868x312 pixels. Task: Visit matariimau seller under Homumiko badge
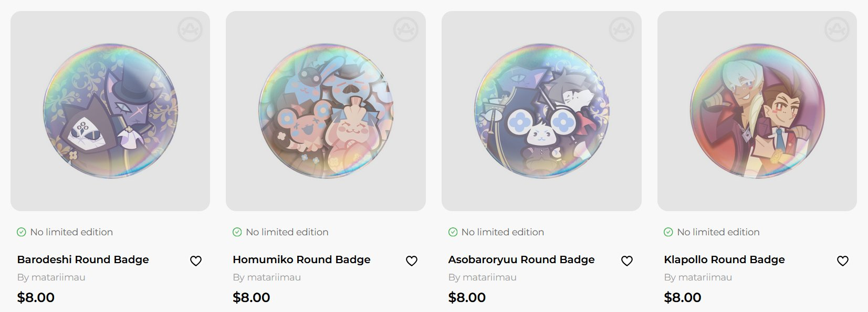coord(274,277)
